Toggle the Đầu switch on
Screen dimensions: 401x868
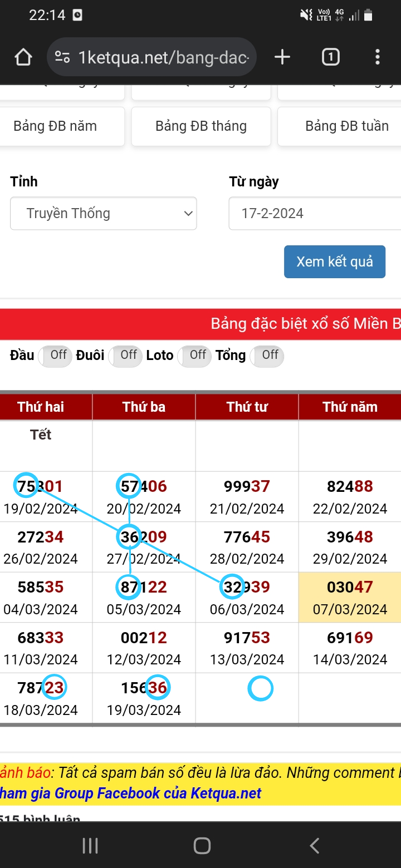pyautogui.click(x=55, y=356)
